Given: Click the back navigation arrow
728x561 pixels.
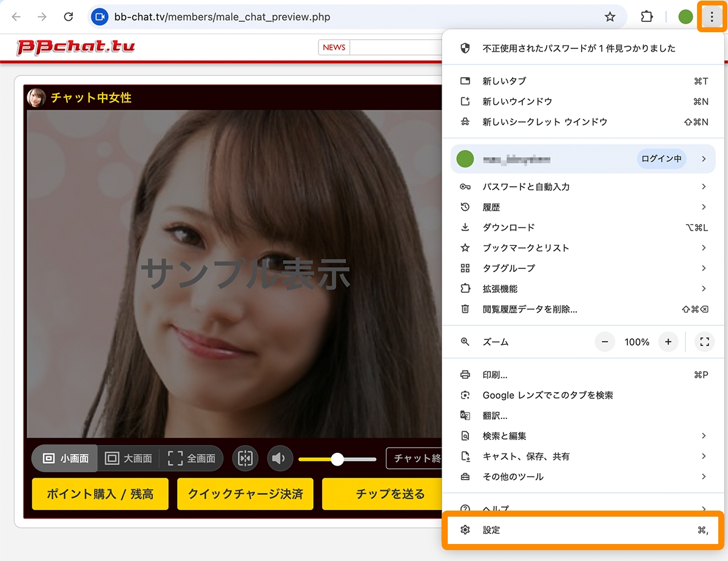Looking at the screenshot, I should (x=16, y=16).
